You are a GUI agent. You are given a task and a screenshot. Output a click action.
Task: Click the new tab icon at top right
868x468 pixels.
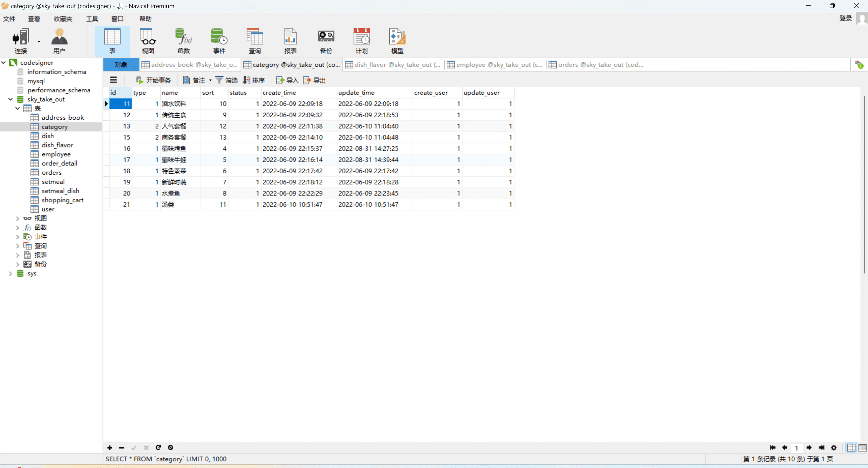859,64
